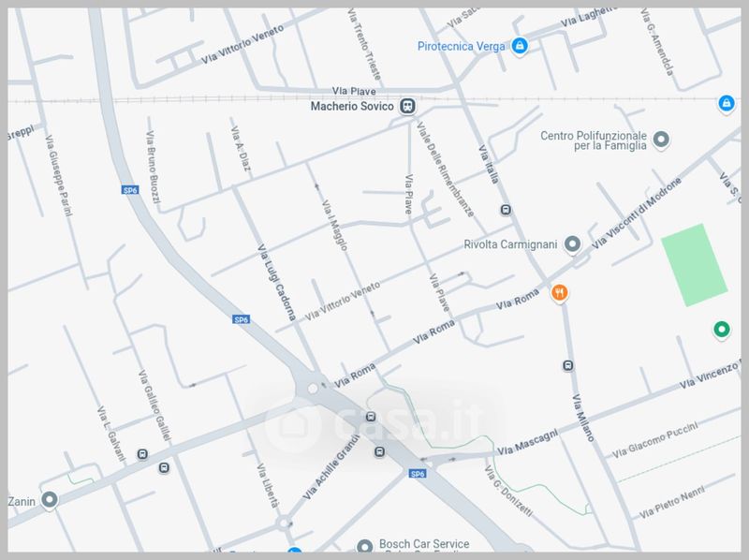Screen dimensions: 749x560
Task: Click the roundabout at Via Roma and SP6
Action: pos(313,389)
